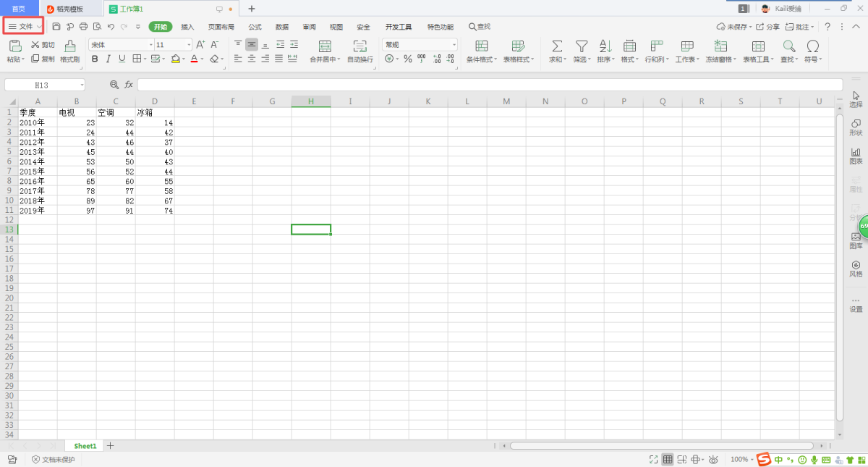868x467 pixels.
Task: Click the Share (分享) button
Action: coord(768,27)
